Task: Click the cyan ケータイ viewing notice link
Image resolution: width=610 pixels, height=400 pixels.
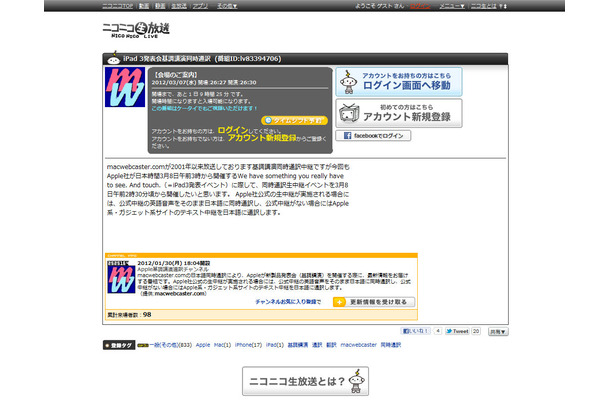Action: point(204,108)
